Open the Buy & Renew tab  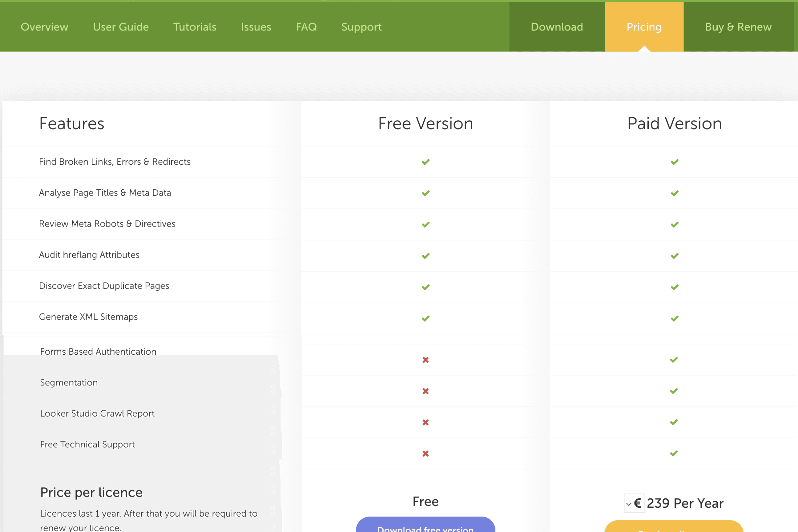pyautogui.click(x=738, y=27)
